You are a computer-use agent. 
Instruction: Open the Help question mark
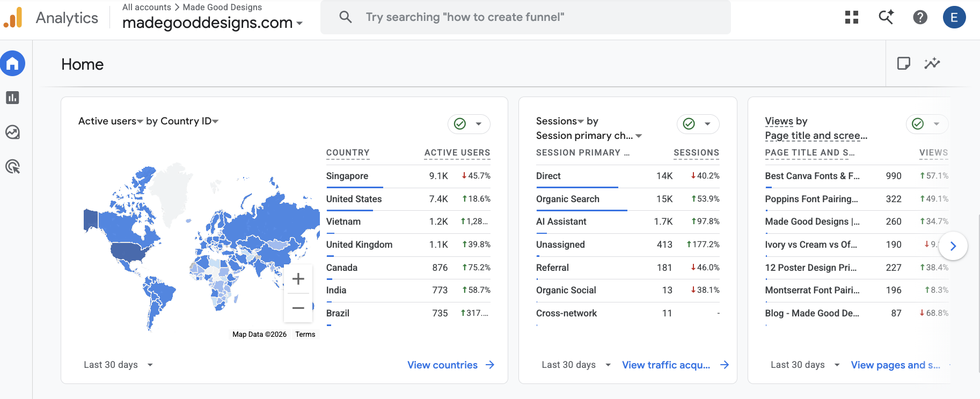[920, 17]
